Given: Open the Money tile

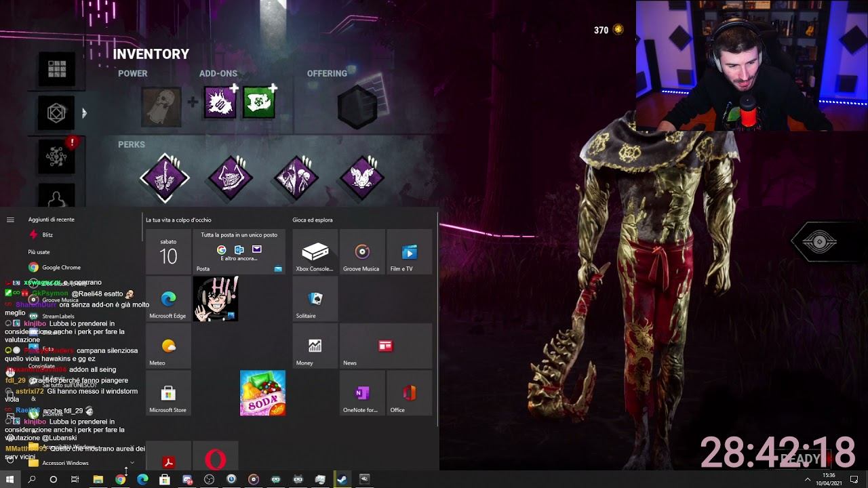Looking at the screenshot, I should 315,346.
